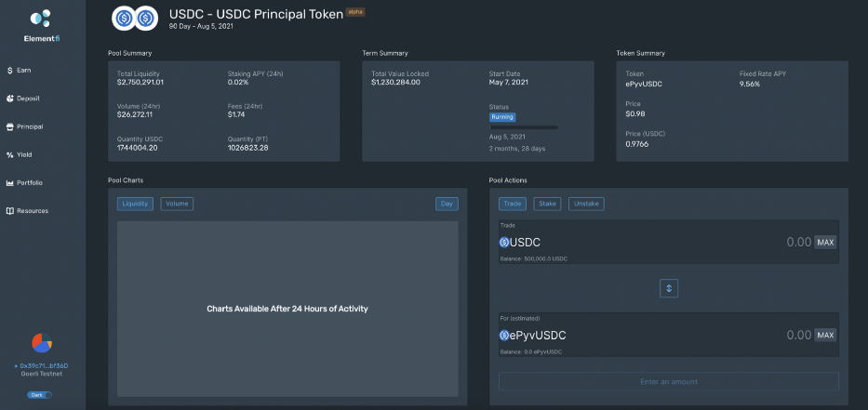The image size is (868, 410).
Task: Click the swap direction arrows button
Action: [668, 288]
